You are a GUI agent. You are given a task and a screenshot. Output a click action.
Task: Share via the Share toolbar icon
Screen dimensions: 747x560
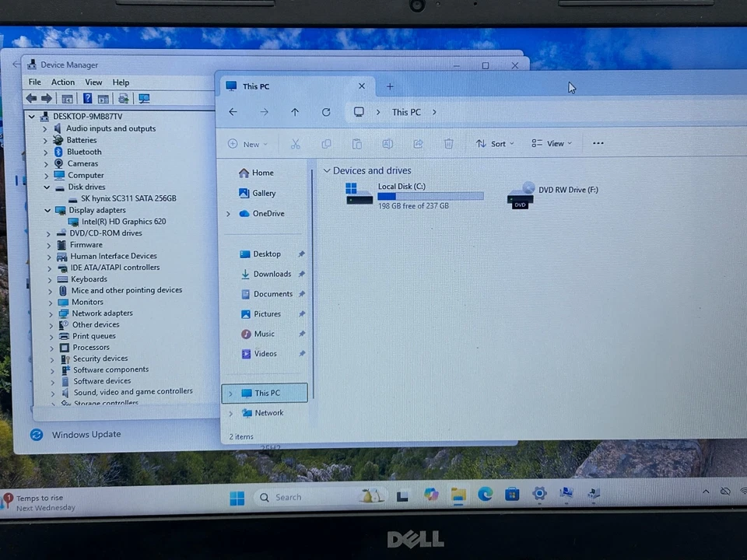tap(418, 143)
